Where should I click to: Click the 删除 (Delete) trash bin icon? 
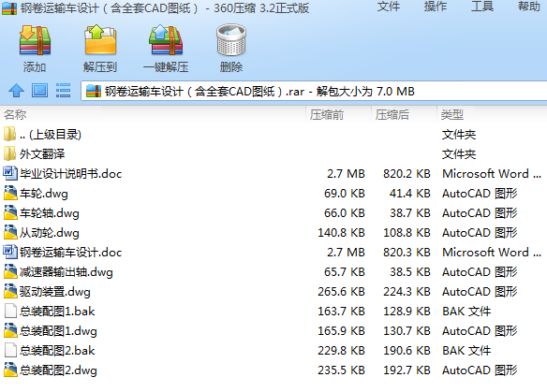click(231, 40)
